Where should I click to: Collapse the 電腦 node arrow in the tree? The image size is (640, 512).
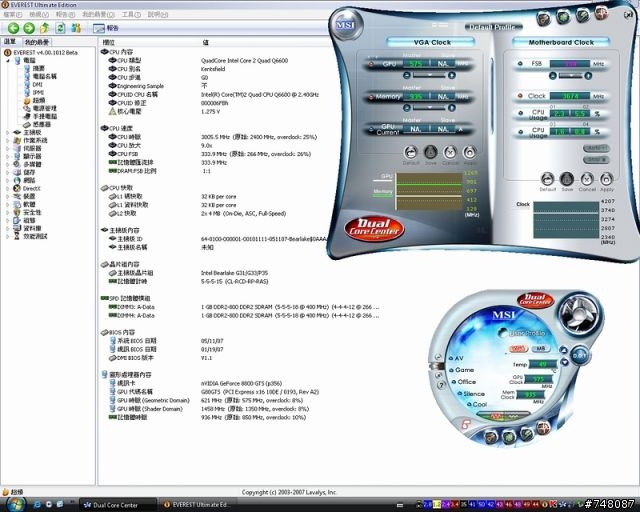click(8, 60)
